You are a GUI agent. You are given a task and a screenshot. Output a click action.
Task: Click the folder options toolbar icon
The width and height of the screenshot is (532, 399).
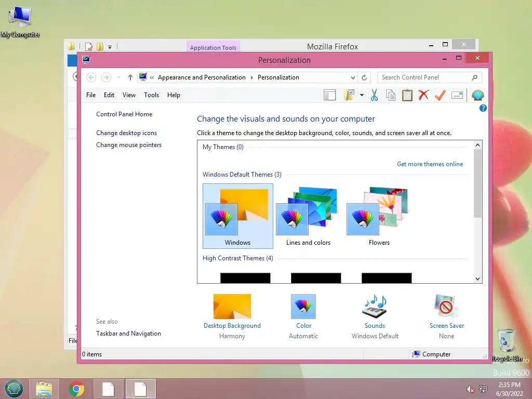349,96
